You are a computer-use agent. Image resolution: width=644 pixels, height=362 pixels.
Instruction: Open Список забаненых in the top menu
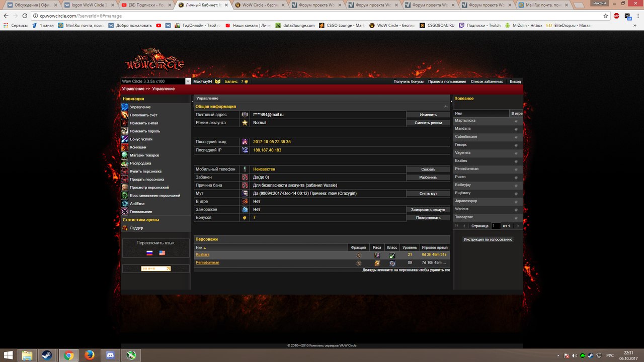487,81
